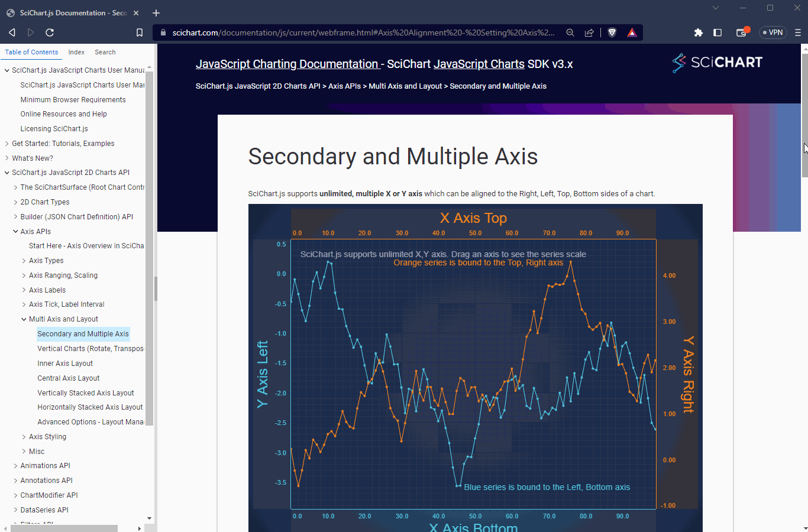Expand the Axis Types node
This screenshot has height=532, width=808.
point(24,261)
